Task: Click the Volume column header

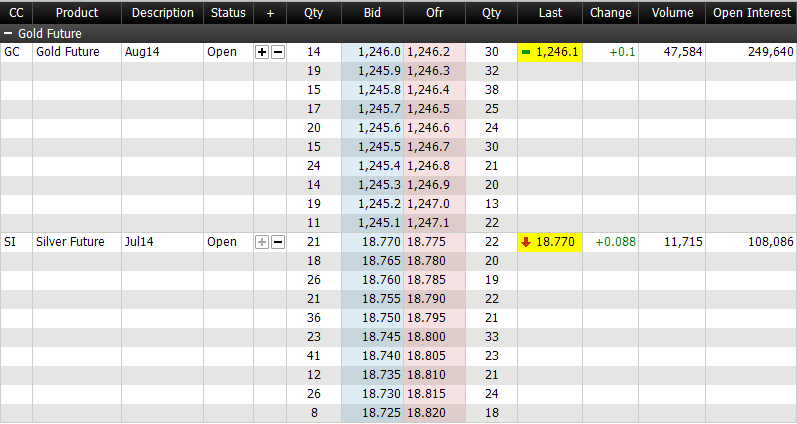Action: pos(672,13)
